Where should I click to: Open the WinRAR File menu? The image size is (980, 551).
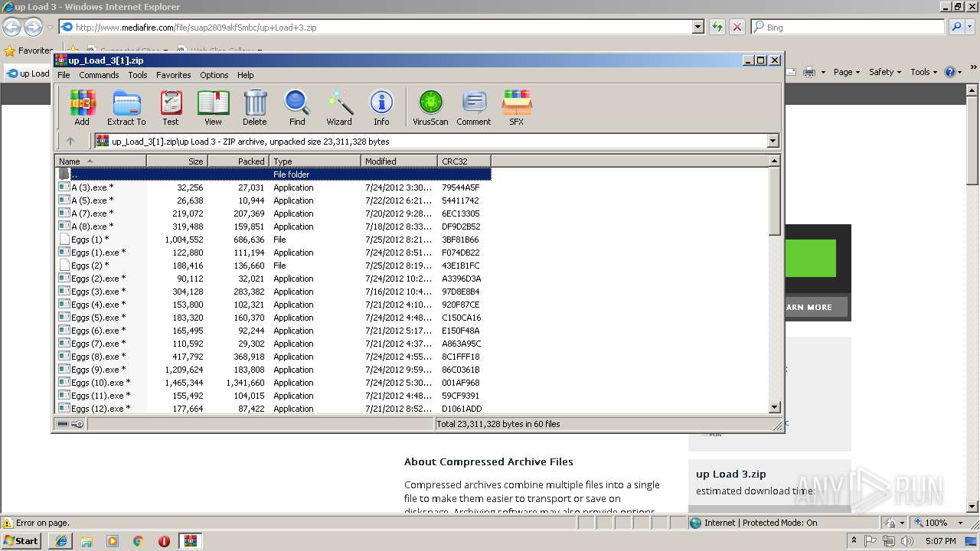[64, 75]
